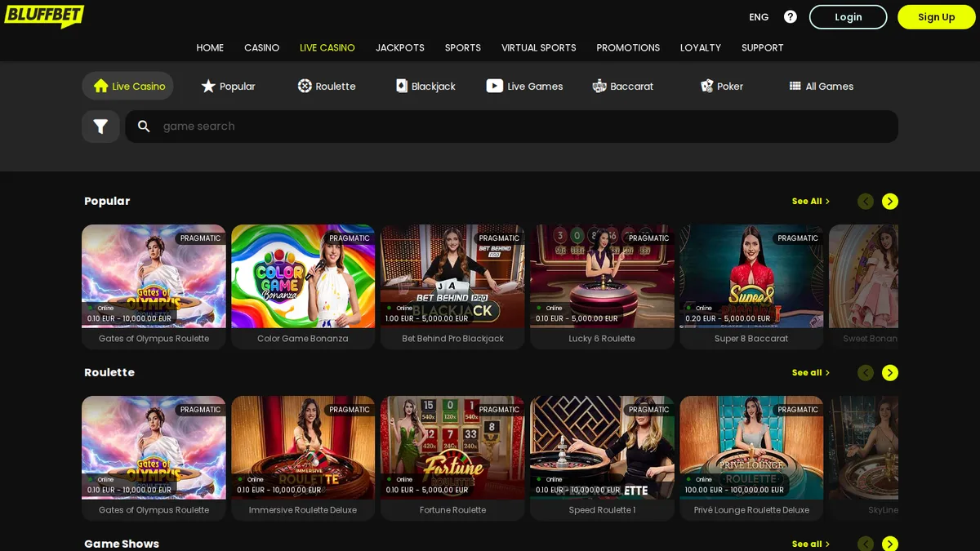Click the 'Roulette' section heading

109,372
